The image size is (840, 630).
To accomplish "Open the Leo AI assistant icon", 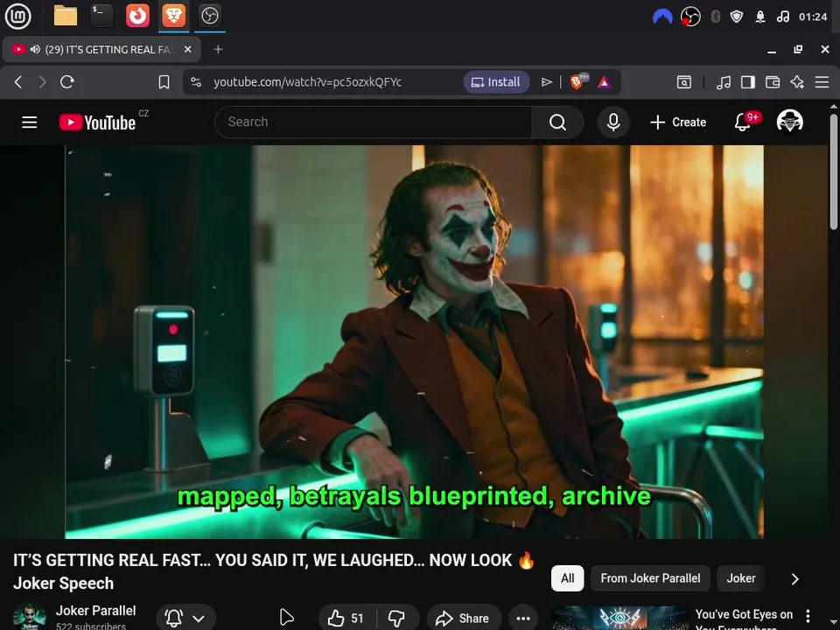I will click(797, 82).
